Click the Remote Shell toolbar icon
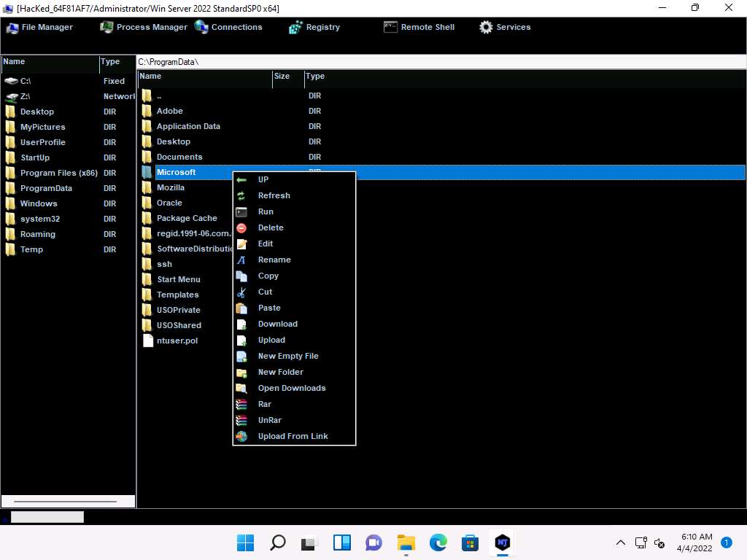This screenshot has height=560, width=747. [x=390, y=27]
